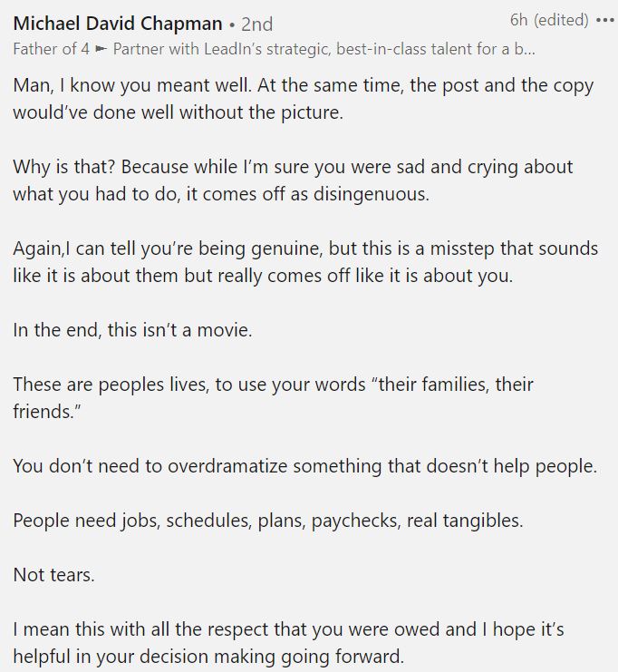Click the 2nd degree connection badge

257,24
